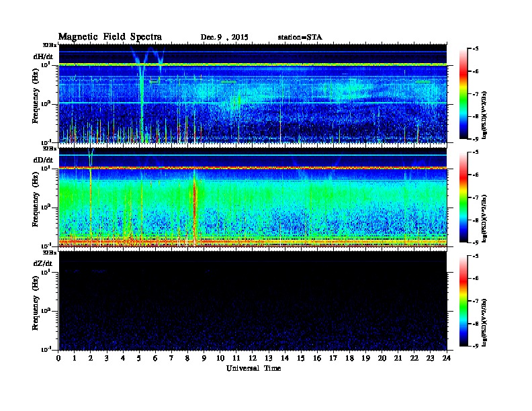Screen dimensions: 532x411
Task: Click the -8 label on dD/dt color bar
Action: pos(476,220)
